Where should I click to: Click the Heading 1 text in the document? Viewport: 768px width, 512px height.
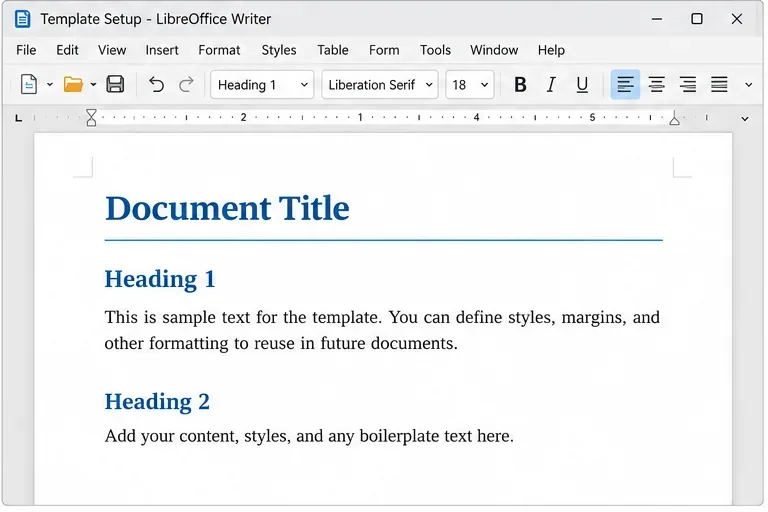click(160, 279)
